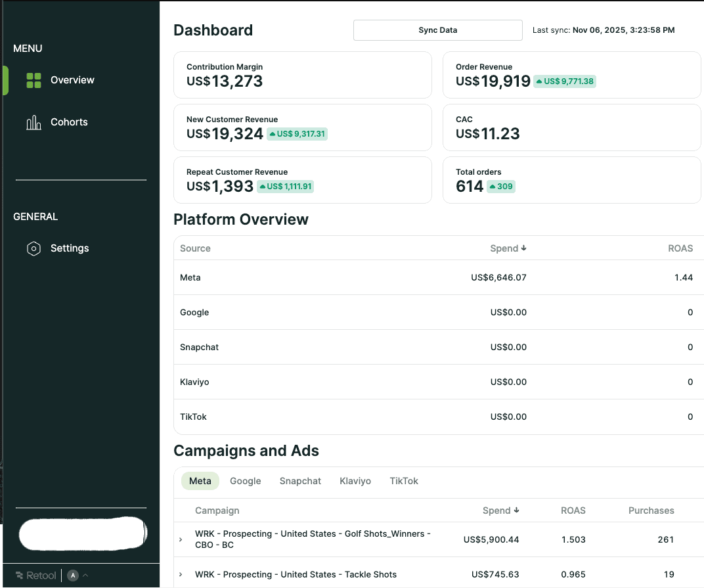This screenshot has height=588, width=704.
Task: Expand the Golf Shots_Winners campaign row
Action: (x=181, y=539)
